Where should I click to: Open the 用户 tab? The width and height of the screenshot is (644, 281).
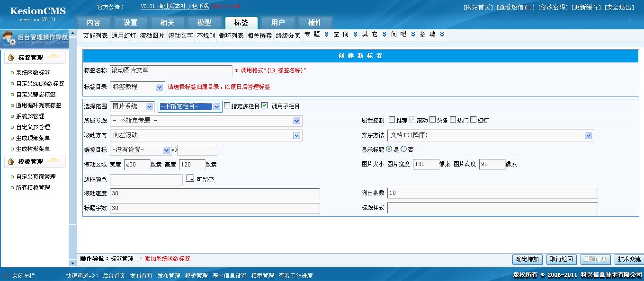click(x=278, y=23)
